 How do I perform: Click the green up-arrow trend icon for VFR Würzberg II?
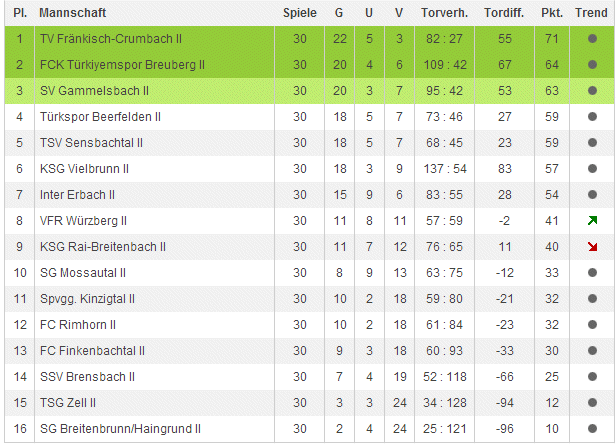(x=593, y=220)
